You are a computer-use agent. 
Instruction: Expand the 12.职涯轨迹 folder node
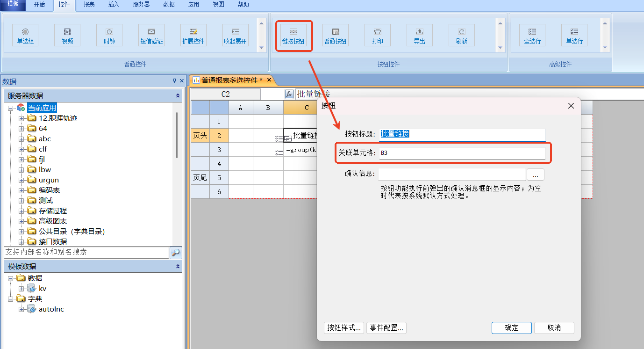[21, 118]
